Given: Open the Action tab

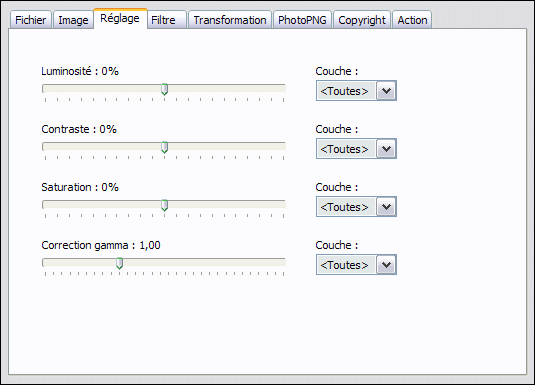Looking at the screenshot, I should pyautogui.click(x=412, y=20).
